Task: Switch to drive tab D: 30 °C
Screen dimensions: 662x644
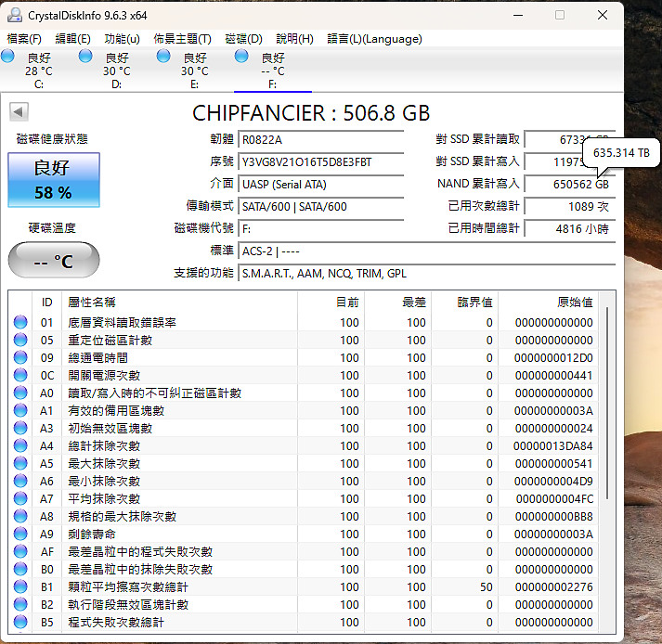Action: click(x=117, y=71)
